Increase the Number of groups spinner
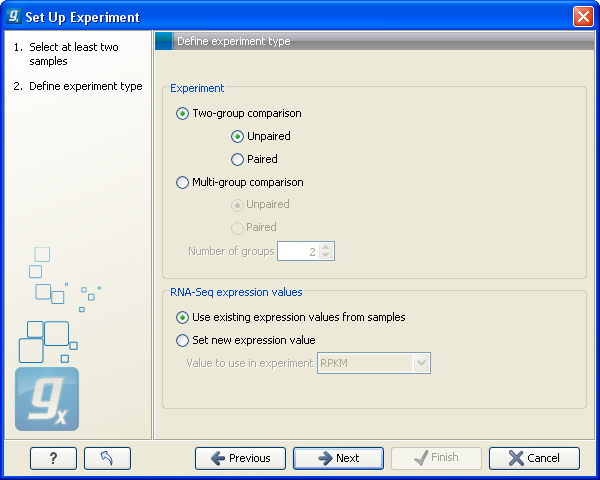Screen dimensions: 600x480 (326, 247)
